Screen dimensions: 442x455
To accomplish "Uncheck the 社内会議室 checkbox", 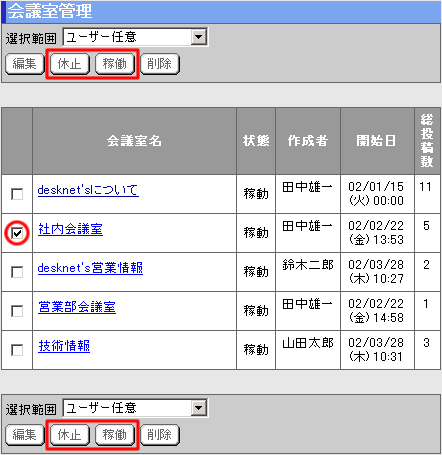I will click(x=17, y=233).
